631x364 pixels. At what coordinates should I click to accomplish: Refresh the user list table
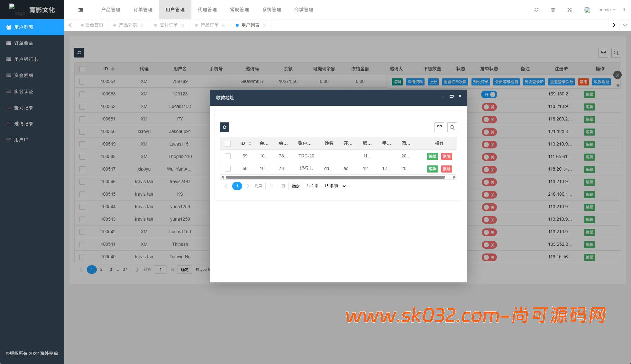coord(79,53)
